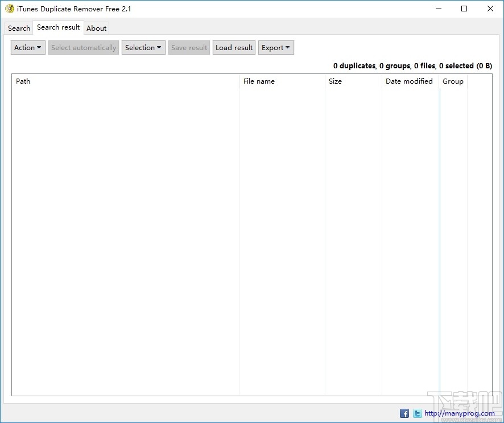The height and width of the screenshot is (423, 504).
Task: Click the Save result button
Action: pos(189,47)
